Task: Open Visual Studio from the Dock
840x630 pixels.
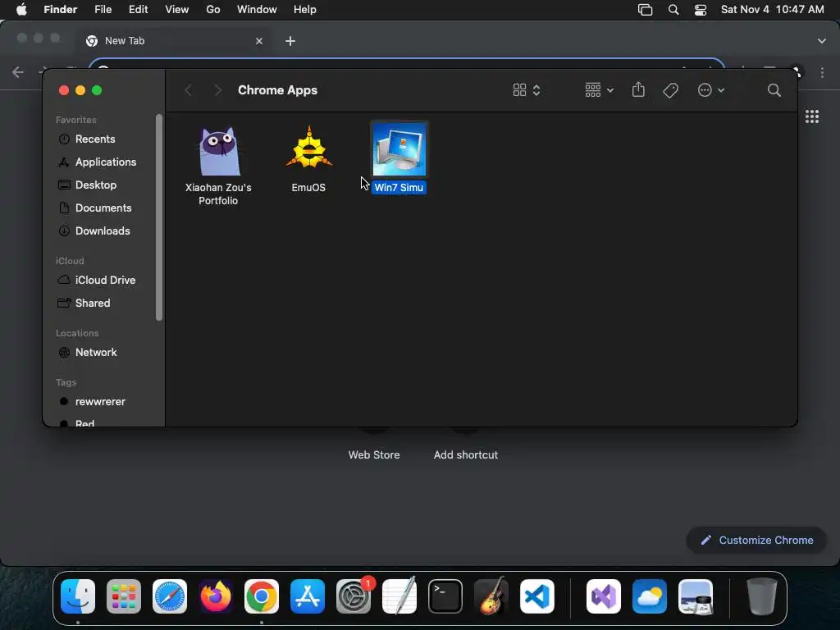Action: tap(604, 596)
